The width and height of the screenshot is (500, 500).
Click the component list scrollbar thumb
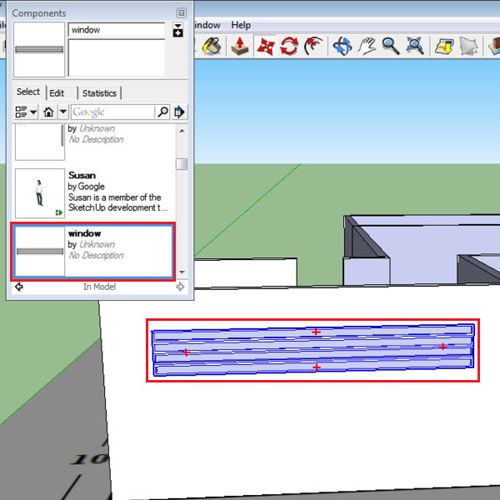pyautogui.click(x=182, y=164)
